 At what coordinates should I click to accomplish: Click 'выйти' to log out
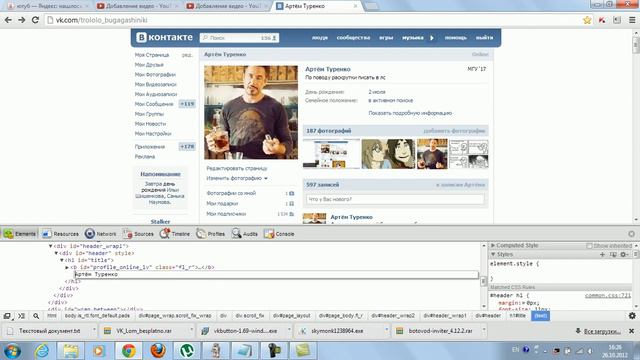[484, 38]
